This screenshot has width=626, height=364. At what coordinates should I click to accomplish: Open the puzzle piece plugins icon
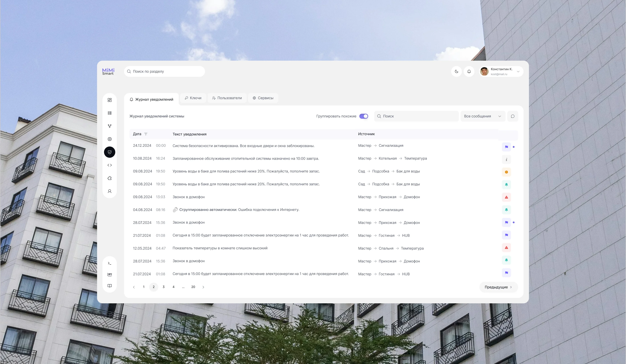coord(110,178)
